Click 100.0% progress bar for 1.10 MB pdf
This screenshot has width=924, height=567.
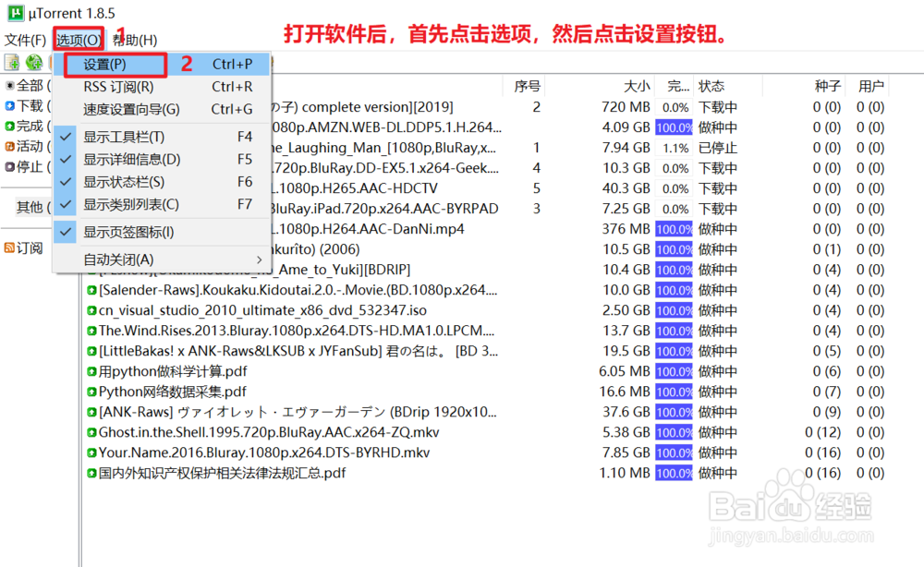pos(674,474)
